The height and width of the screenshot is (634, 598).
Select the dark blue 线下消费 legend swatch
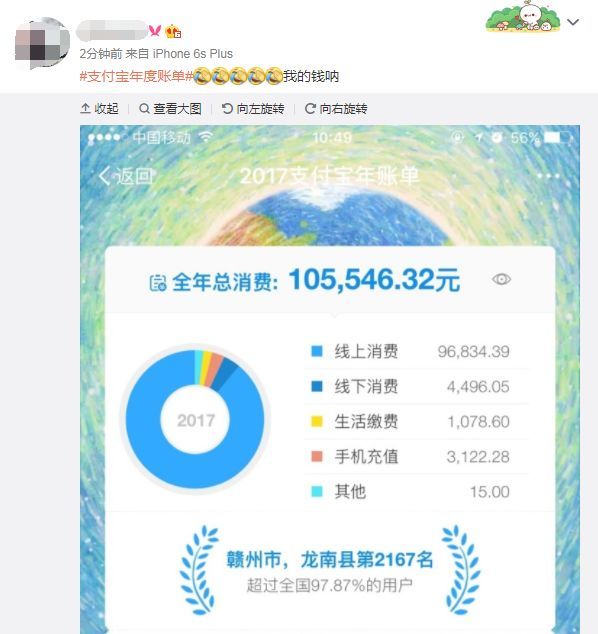[x=317, y=386]
